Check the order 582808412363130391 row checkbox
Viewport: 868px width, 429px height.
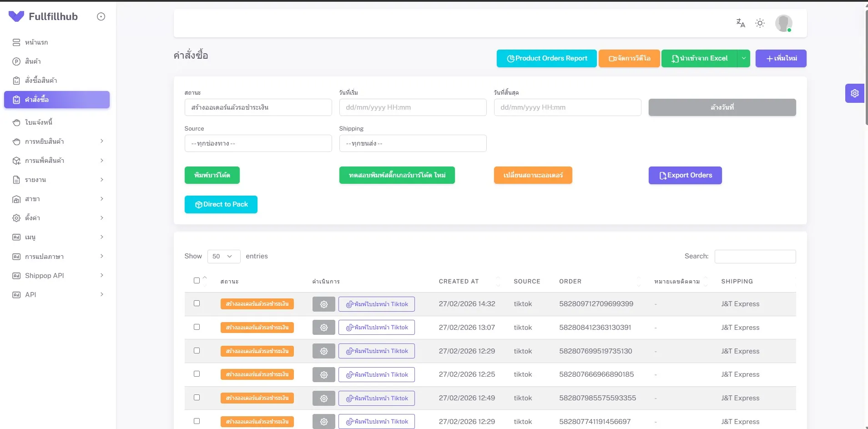197,327
